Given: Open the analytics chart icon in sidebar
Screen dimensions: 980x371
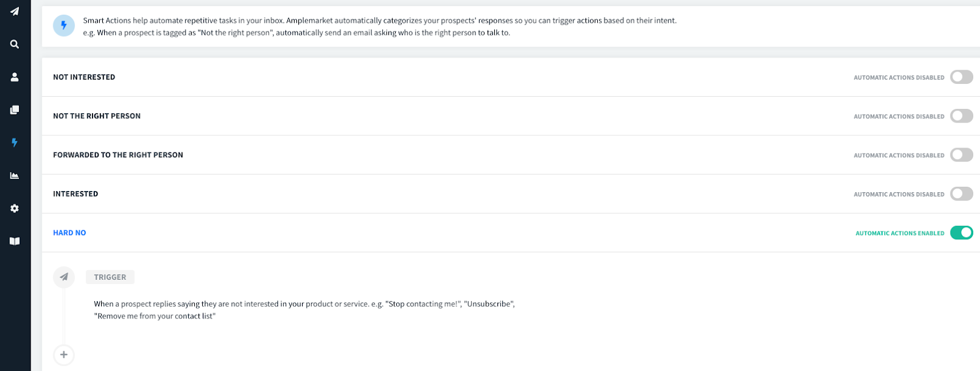Looking at the screenshot, I should [15, 176].
